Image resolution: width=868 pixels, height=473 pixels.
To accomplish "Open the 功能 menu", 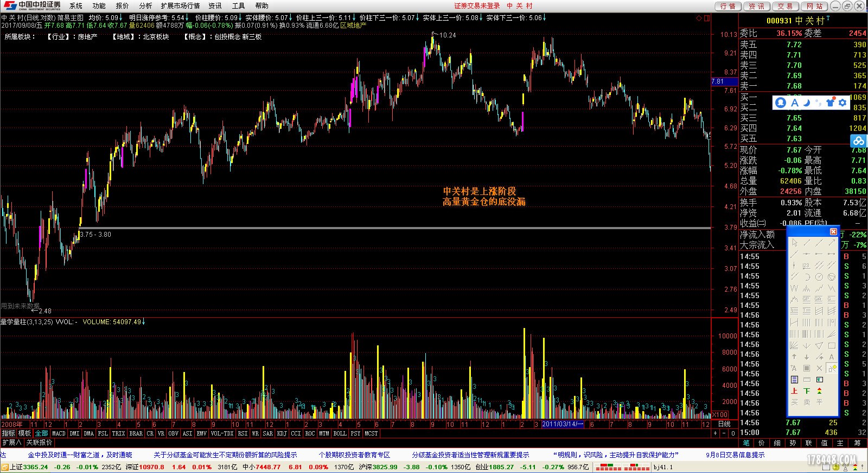I will pyautogui.click(x=99, y=5).
